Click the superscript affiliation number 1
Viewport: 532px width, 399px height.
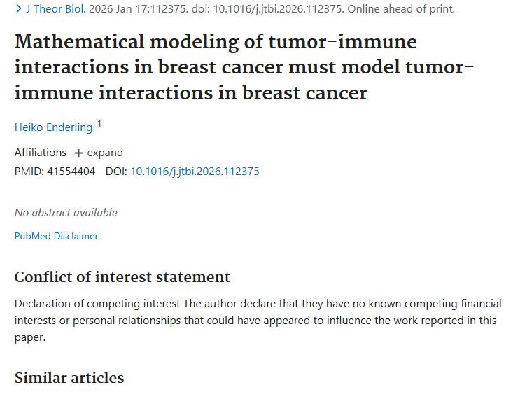click(99, 125)
